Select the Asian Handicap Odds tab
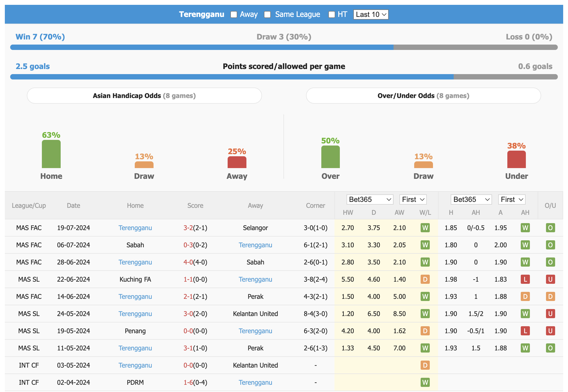568x392 pixels. pos(144,96)
